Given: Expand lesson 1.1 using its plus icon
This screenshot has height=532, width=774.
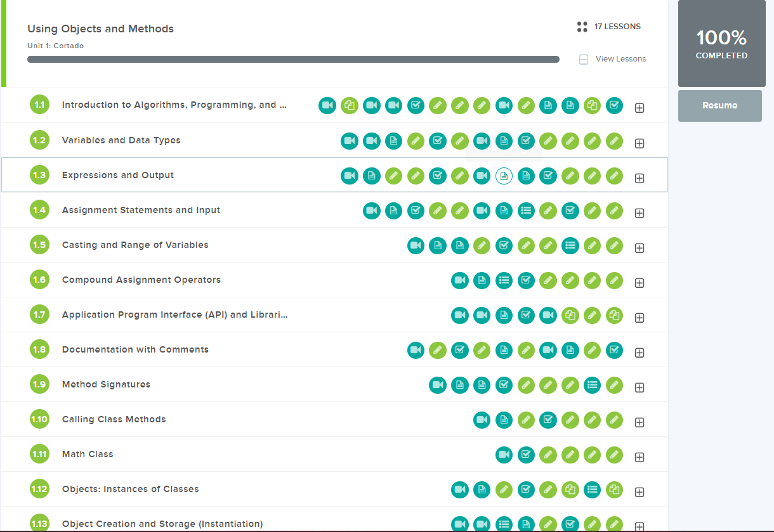Looking at the screenshot, I should tap(640, 108).
